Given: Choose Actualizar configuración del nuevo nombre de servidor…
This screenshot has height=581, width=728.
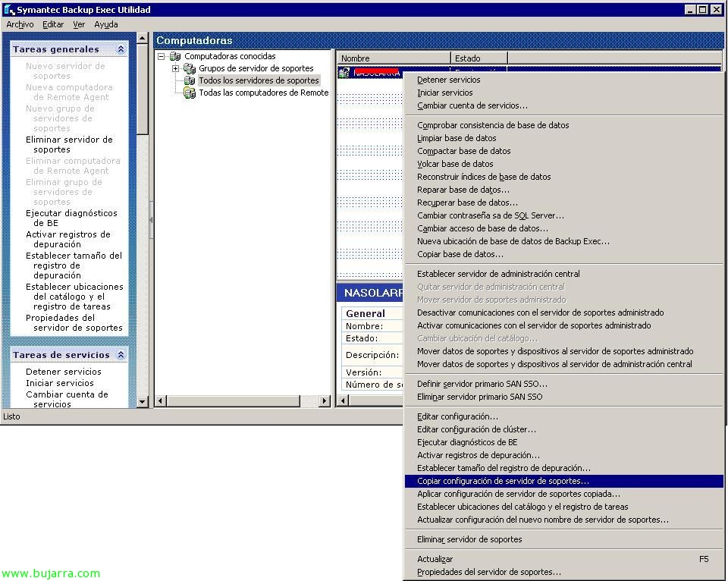Looking at the screenshot, I should point(563,520).
